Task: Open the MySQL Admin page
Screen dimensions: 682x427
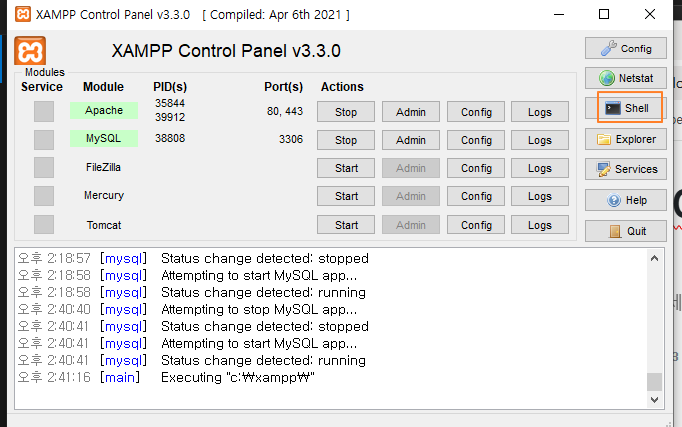Action: [x=411, y=140]
